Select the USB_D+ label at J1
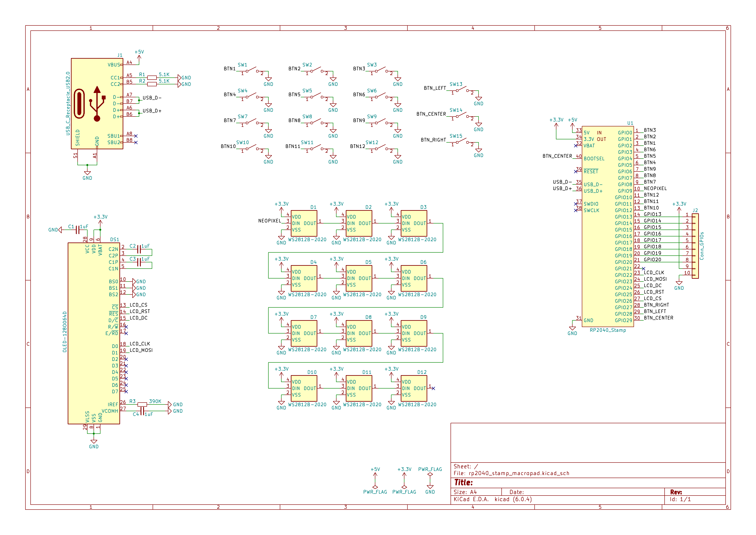The image size is (756, 535). [152, 111]
